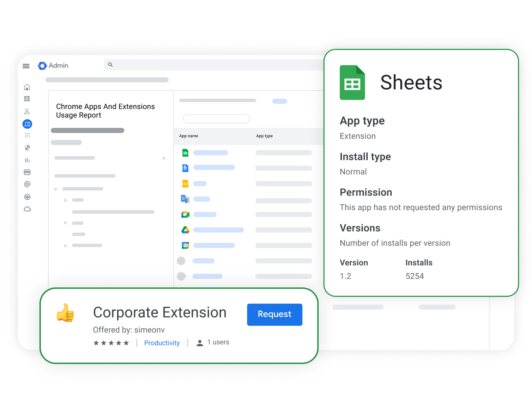Open the steering-wheel Rules sidebar icon
This screenshot has width=532, height=399.
pyautogui.click(x=27, y=197)
